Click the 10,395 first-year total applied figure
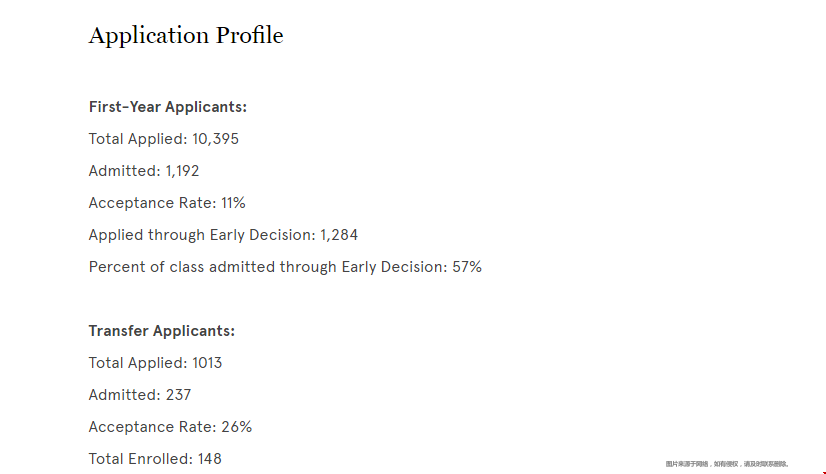 click(x=215, y=139)
